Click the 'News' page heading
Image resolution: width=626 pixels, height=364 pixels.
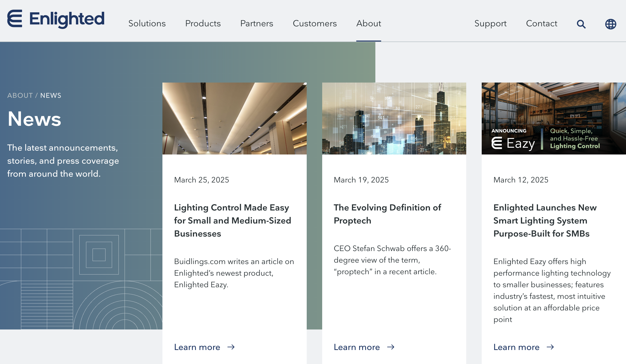tap(34, 119)
